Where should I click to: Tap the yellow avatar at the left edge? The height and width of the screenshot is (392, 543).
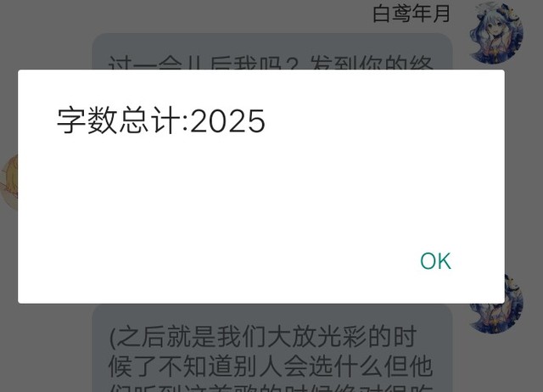pyautogui.click(x=9, y=182)
